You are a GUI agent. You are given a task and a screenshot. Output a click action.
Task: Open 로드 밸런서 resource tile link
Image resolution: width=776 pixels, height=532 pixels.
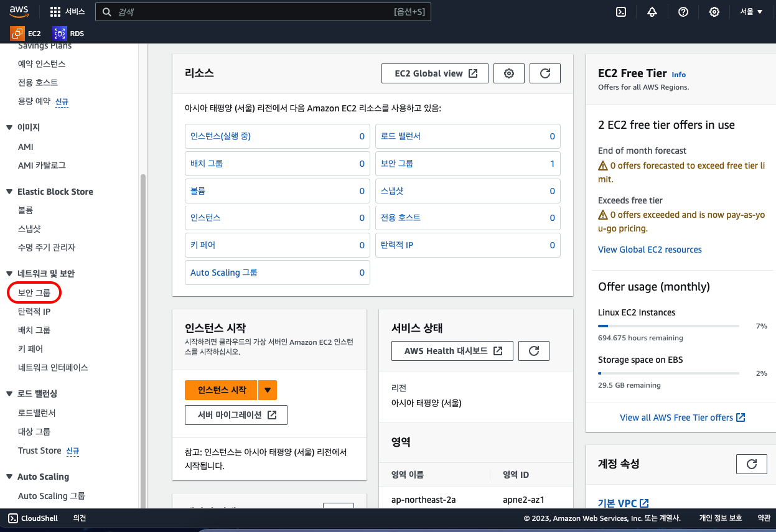tap(401, 136)
